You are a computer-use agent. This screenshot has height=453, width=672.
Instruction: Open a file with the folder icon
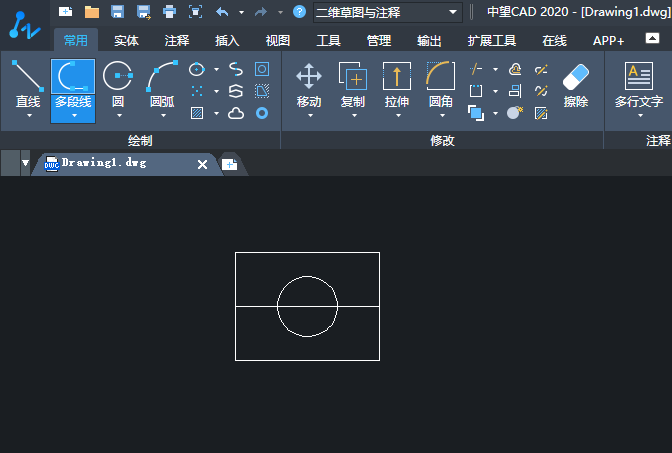(92, 12)
